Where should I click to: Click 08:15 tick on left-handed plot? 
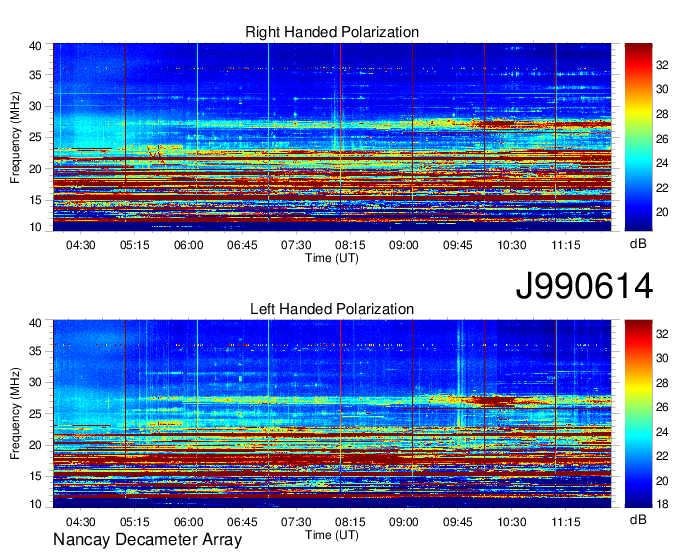[x=350, y=522]
